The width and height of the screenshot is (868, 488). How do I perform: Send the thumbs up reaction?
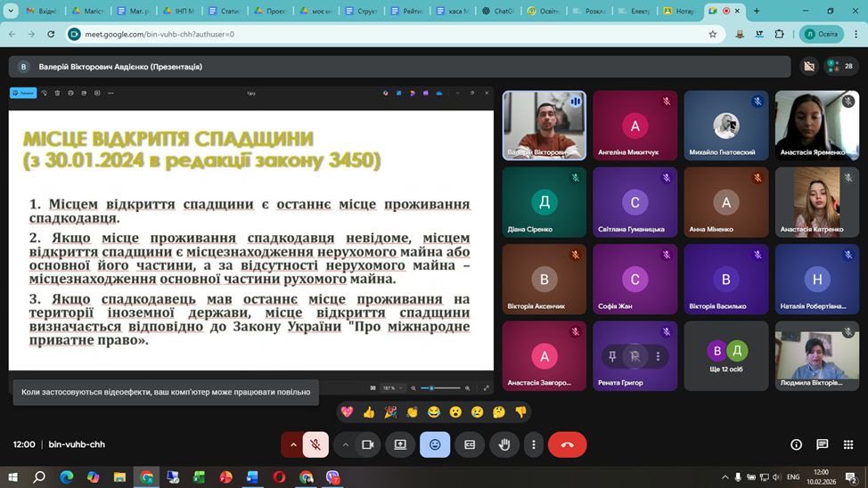369,412
